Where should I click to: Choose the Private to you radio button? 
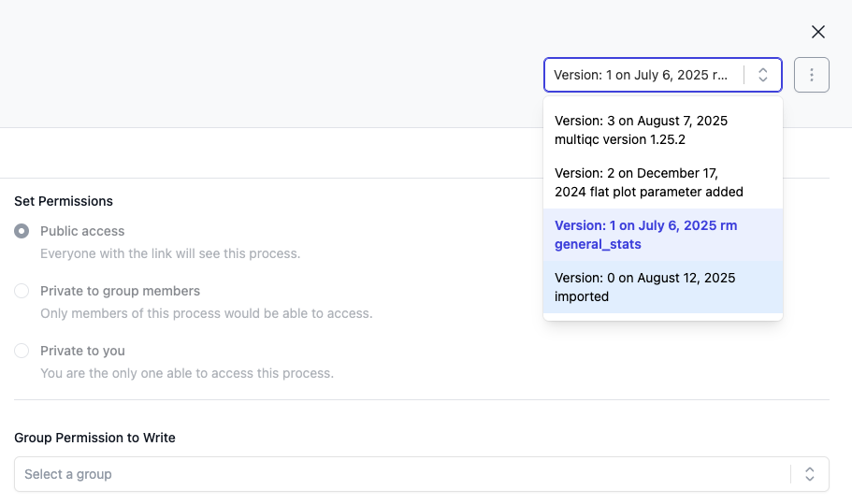pos(22,351)
